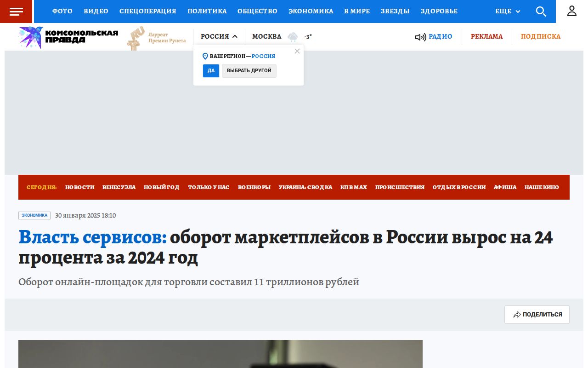This screenshot has height=368, width=588.
Task: Click the speaker icon next to РАДИО
Action: [420, 37]
